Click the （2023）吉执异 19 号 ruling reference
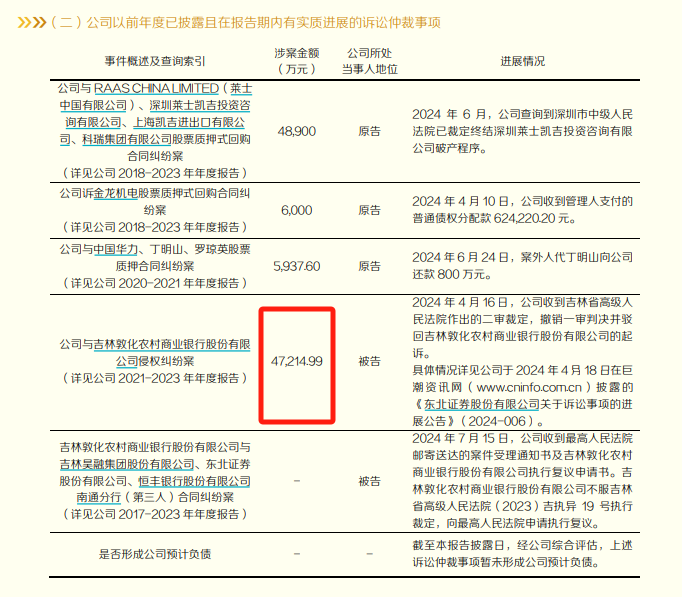This screenshot has width=682, height=597. pyautogui.click(x=565, y=506)
